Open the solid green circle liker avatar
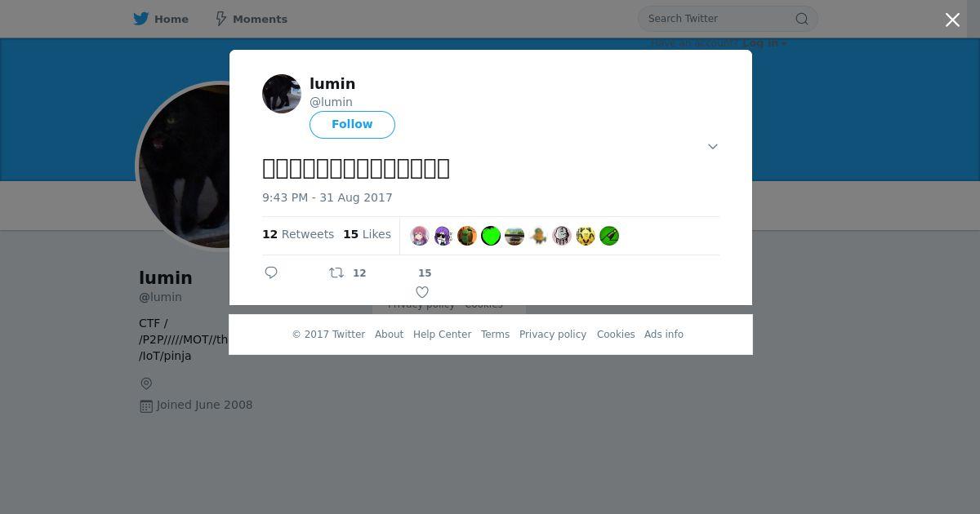The image size is (980, 514). coord(491,236)
